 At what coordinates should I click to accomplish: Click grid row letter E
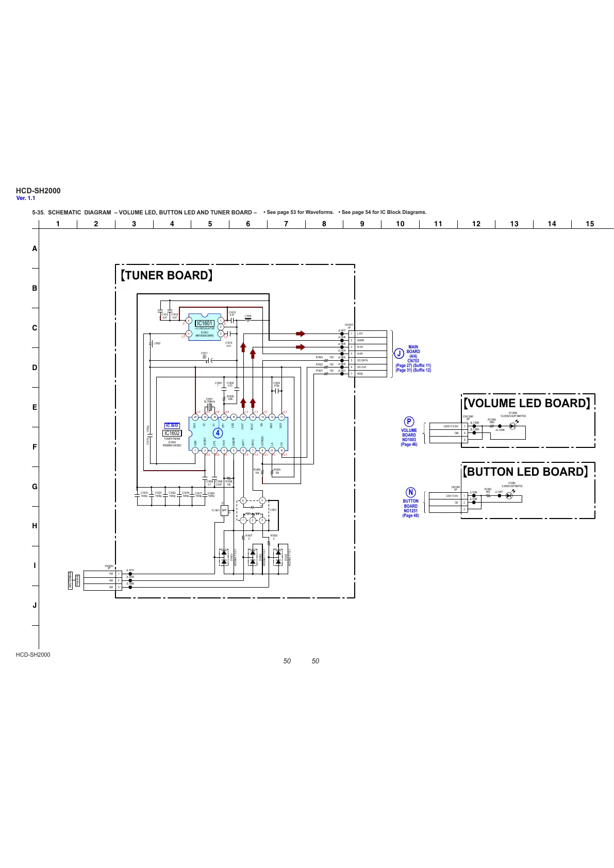coord(35,407)
